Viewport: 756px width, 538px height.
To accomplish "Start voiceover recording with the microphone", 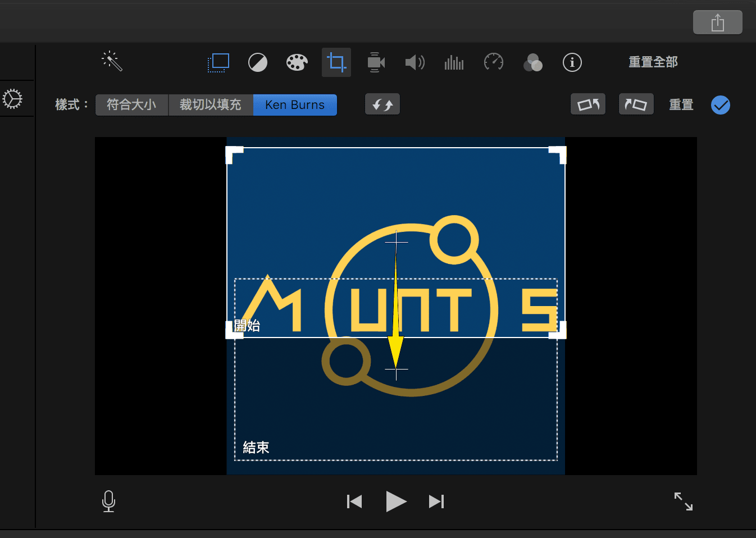I will [109, 501].
